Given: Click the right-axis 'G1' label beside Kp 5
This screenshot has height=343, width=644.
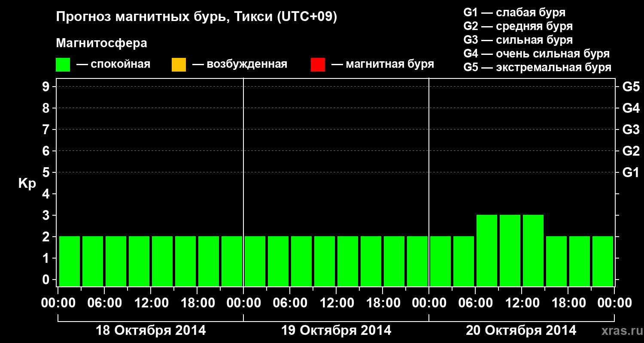Looking at the screenshot, I should [631, 172].
